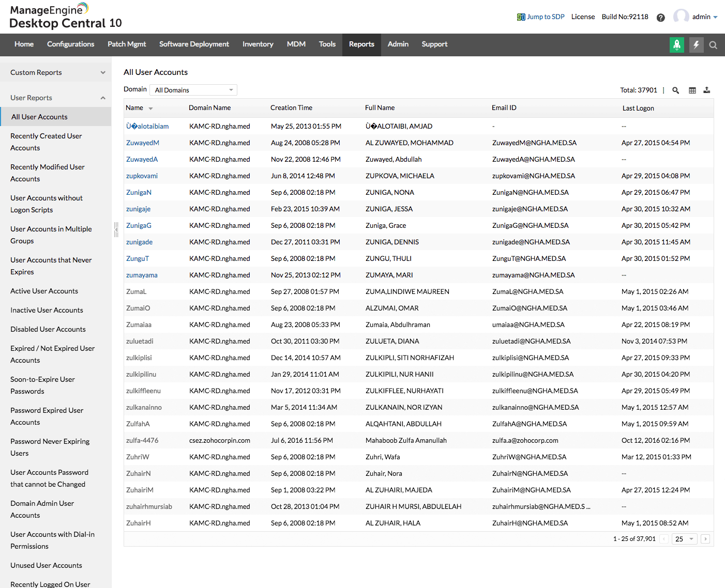Open the navigation bar search icon
Screen dimensions: 725x588
tap(713, 45)
